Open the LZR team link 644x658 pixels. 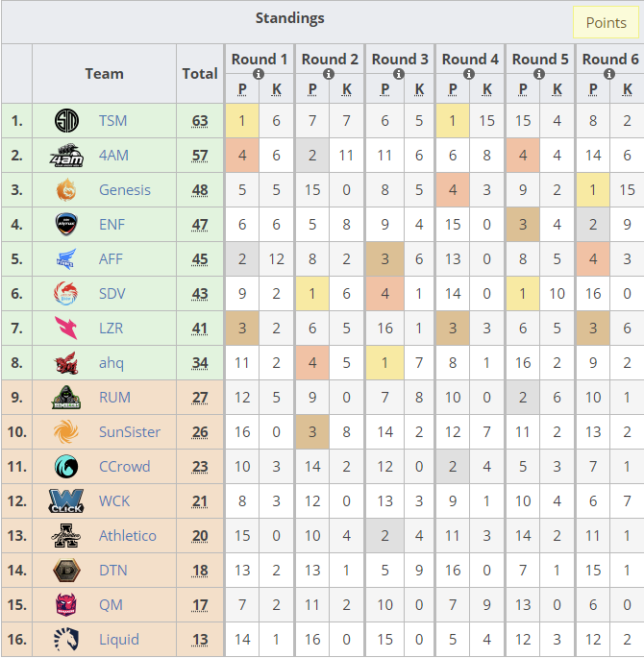coord(111,329)
